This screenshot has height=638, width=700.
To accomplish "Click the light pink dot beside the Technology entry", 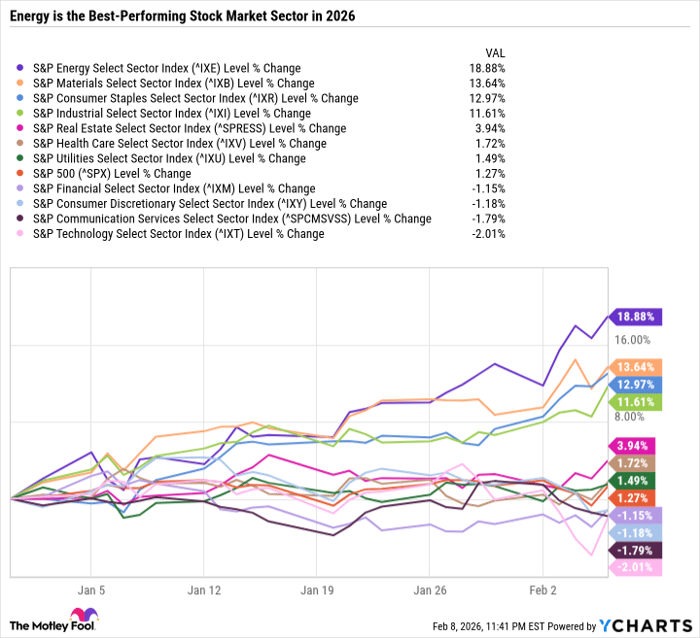I will point(22,234).
